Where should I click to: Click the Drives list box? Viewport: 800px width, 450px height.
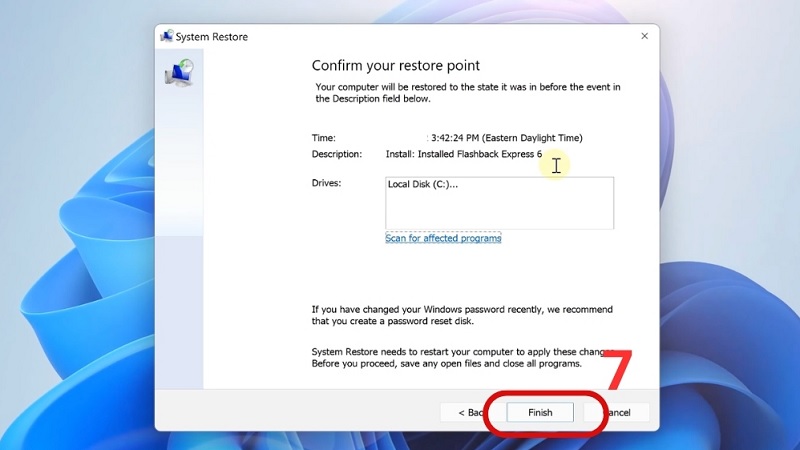[499, 203]
